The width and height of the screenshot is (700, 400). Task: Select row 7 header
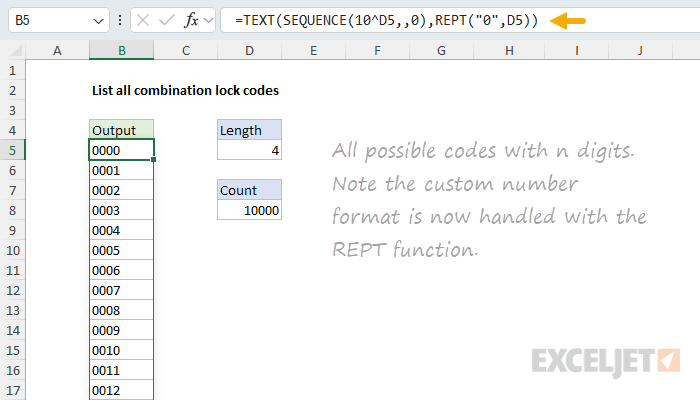click(12, 191)
